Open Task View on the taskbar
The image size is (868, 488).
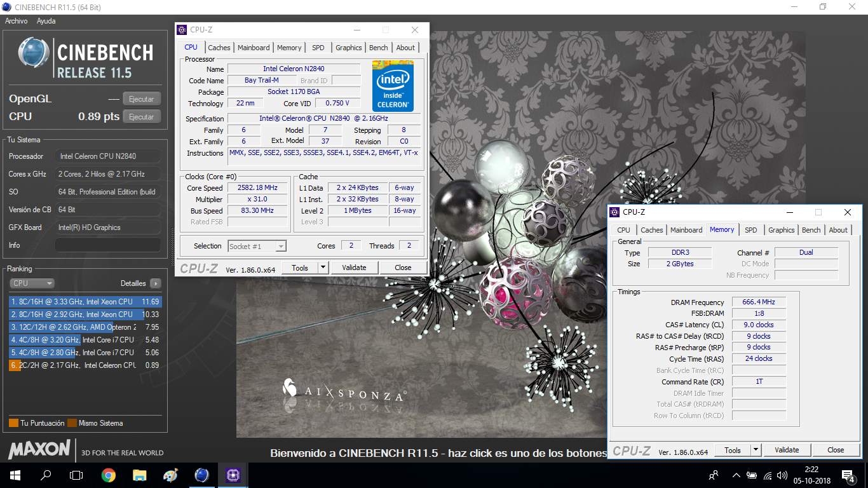coord(76,475)
